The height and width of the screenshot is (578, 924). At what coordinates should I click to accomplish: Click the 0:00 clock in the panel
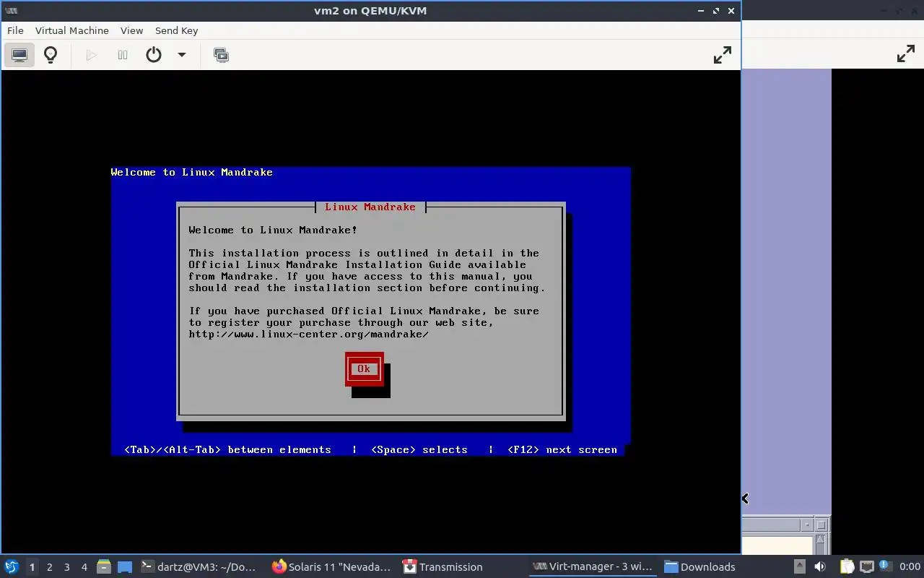pyautogui.click(x=910, y=567)
